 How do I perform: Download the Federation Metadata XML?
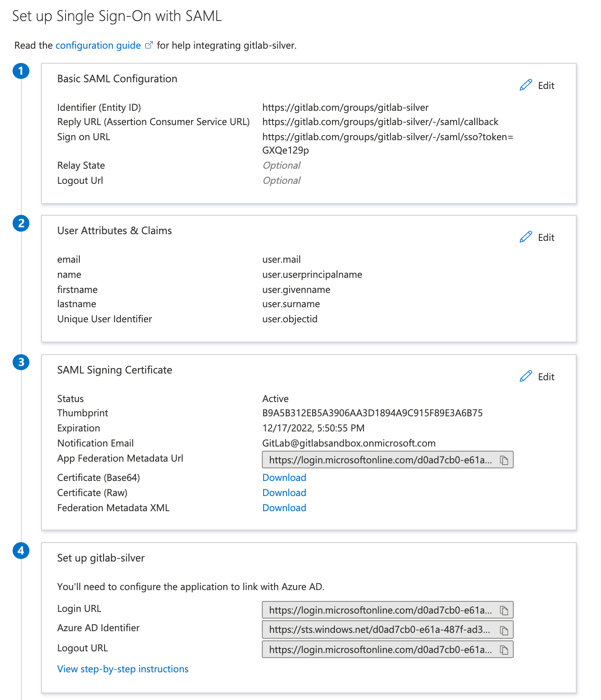(284, 508)
